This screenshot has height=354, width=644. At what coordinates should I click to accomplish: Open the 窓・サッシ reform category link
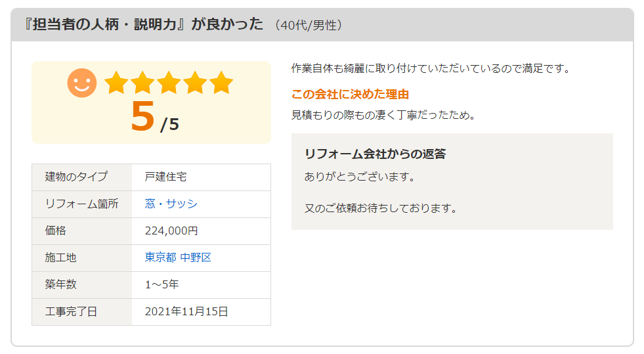point(171,204)
